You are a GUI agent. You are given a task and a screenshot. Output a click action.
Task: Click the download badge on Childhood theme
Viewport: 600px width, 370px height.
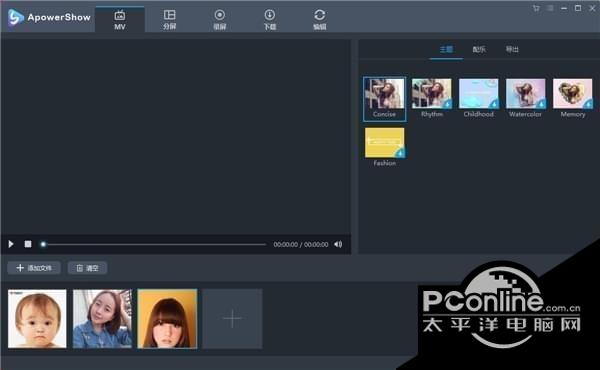(x=494, y=104)
